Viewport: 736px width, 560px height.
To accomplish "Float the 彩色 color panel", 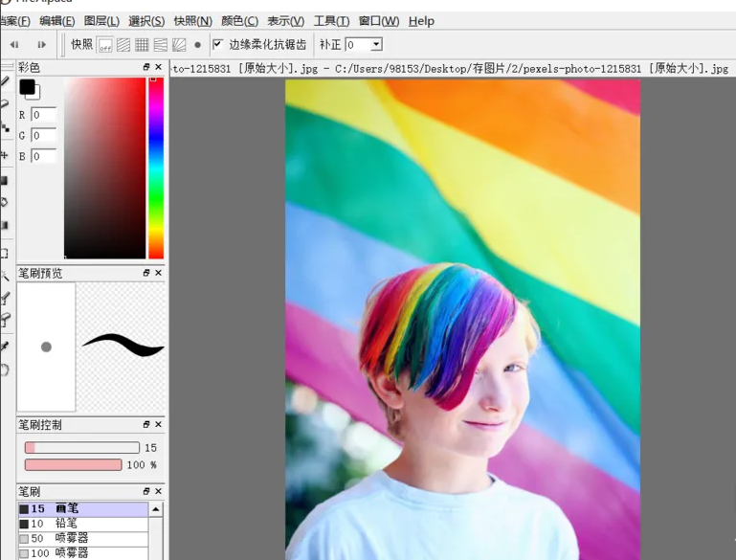I will point(146,67).
